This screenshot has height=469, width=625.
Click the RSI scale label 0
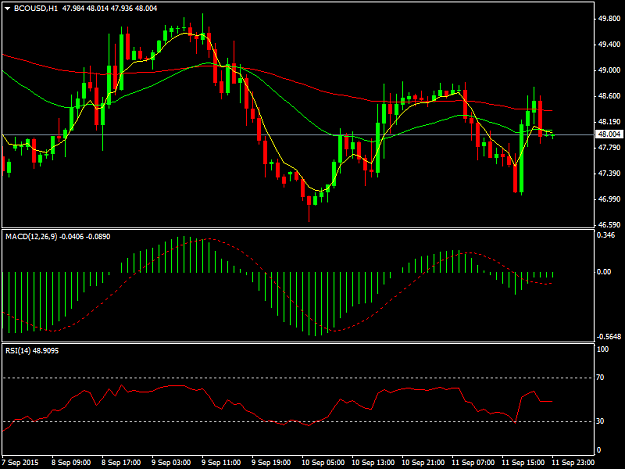click(599, 451)
